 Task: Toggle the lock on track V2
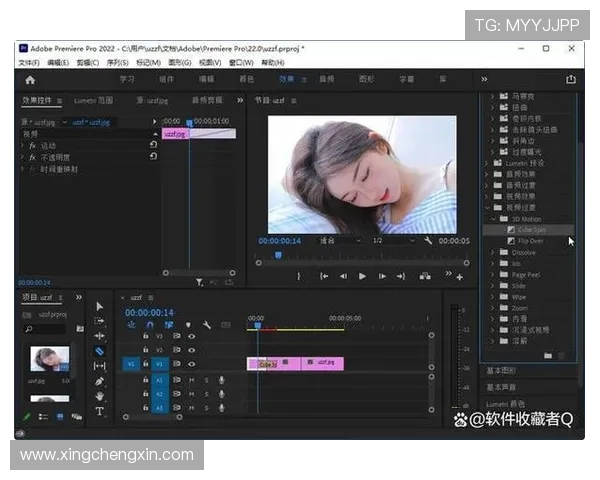tap(145, 350)
